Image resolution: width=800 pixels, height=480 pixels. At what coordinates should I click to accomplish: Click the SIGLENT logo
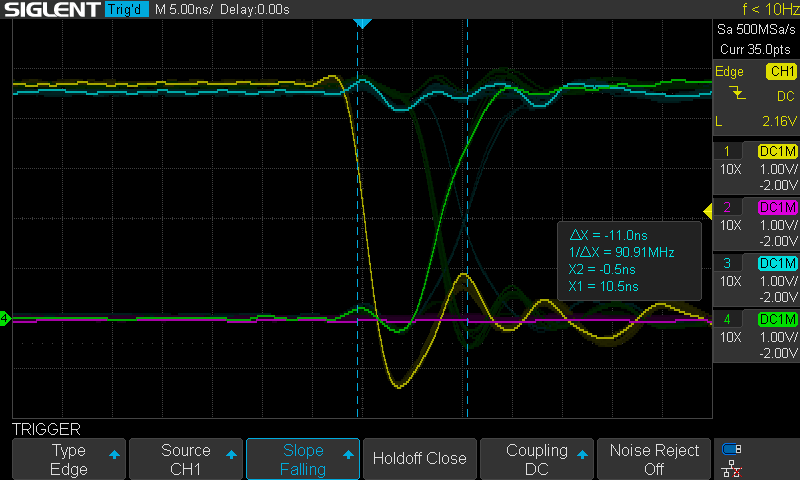pyautogui.click(x=51, y=10)
